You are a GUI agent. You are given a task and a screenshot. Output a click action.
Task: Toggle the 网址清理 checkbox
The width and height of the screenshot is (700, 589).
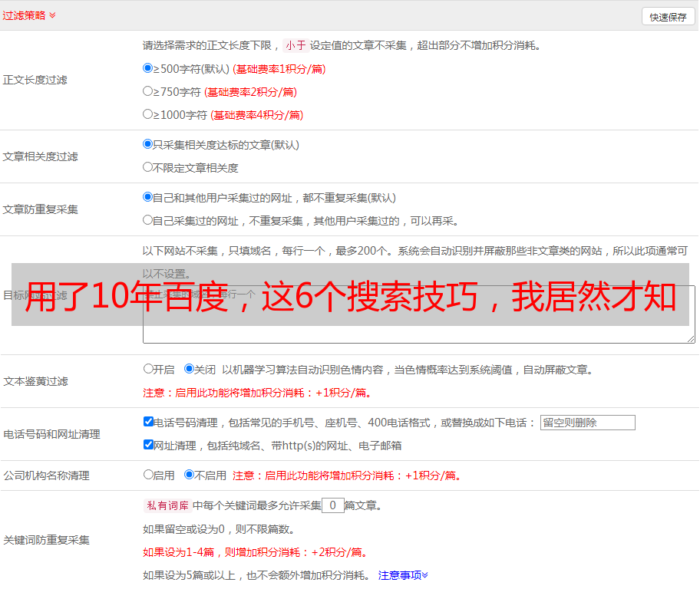point(149,445)
